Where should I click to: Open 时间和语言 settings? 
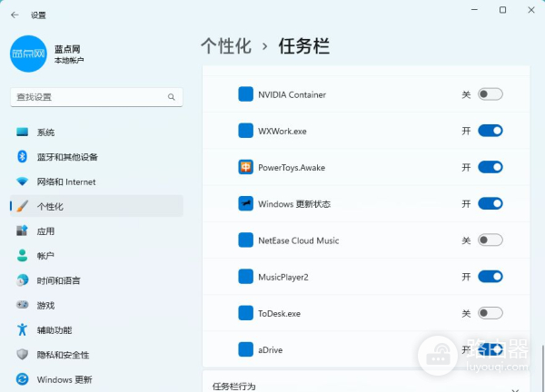pyautogui.click(x=96, y=280)
